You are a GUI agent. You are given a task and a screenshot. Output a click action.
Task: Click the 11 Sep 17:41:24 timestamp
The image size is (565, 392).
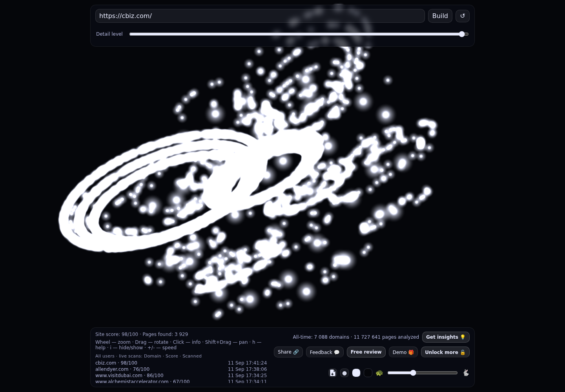[247, 363]
